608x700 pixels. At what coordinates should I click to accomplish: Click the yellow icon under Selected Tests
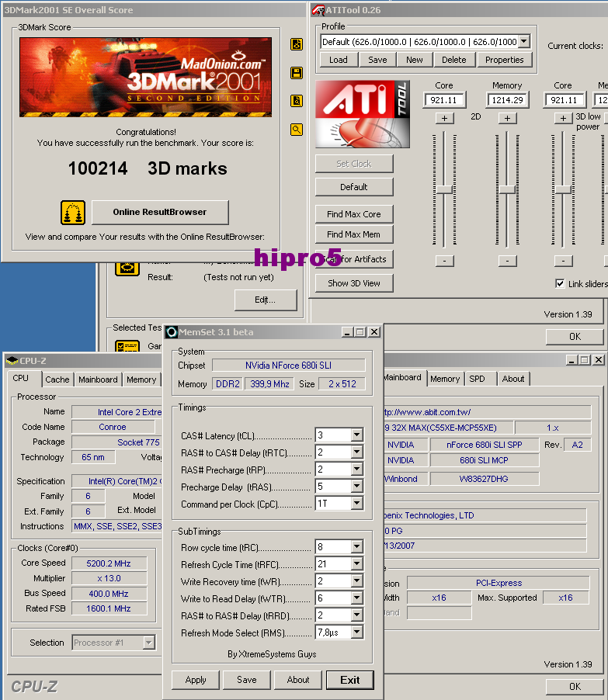click(127, 346)
